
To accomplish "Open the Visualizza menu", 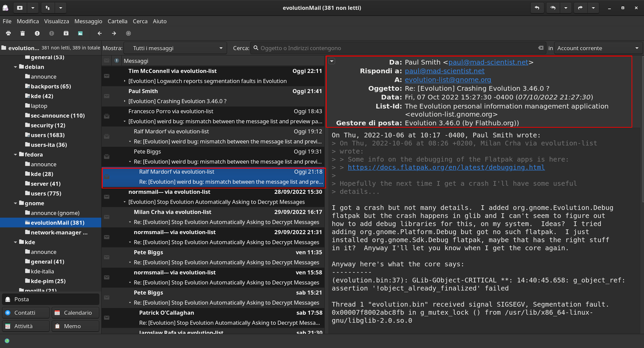I will (x=56, y=21).
